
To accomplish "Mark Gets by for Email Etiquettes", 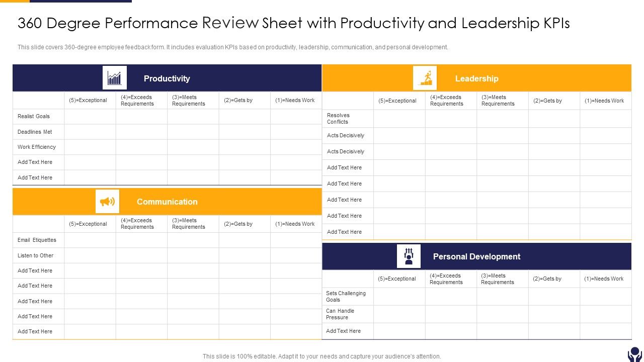I will [x=245, y=240].
